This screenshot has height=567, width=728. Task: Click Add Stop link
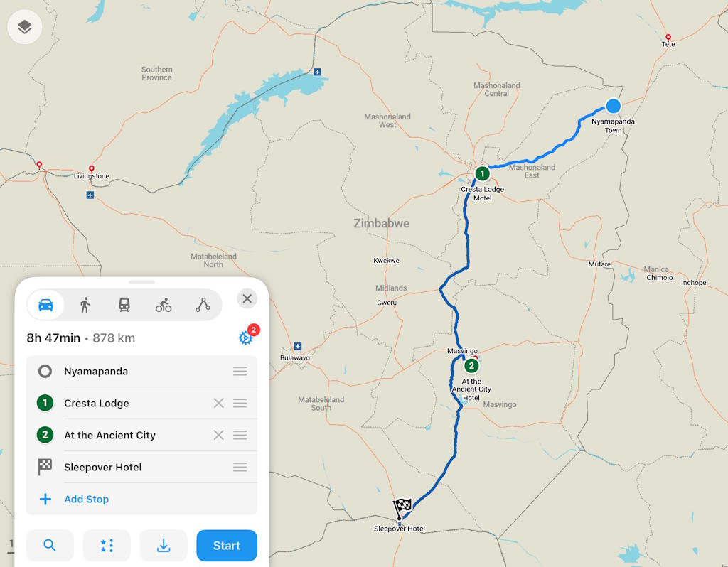[x=86, y=499]
